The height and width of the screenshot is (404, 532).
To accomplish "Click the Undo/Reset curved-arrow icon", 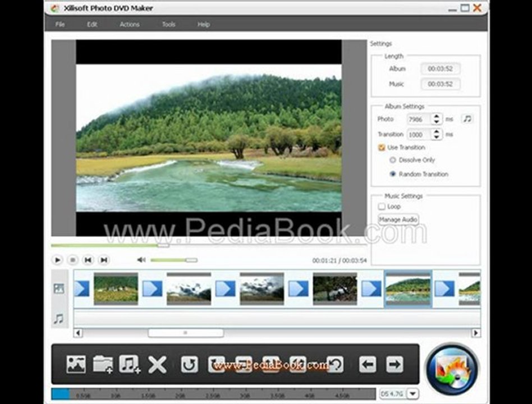I will pyautogui.click(x=335, y=365).
